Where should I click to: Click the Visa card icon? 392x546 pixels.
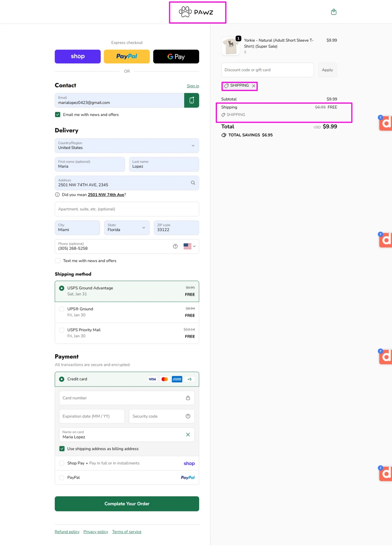[152, 379]
